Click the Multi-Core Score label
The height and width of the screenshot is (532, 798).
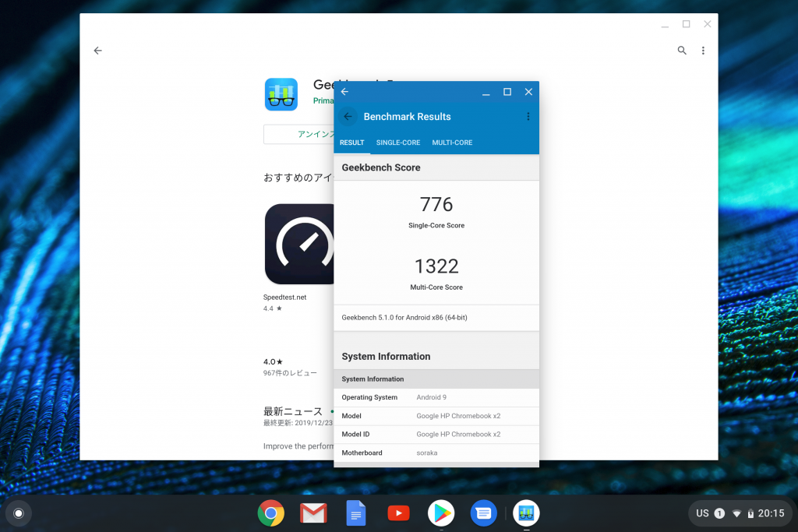click(x=436, y=287)
